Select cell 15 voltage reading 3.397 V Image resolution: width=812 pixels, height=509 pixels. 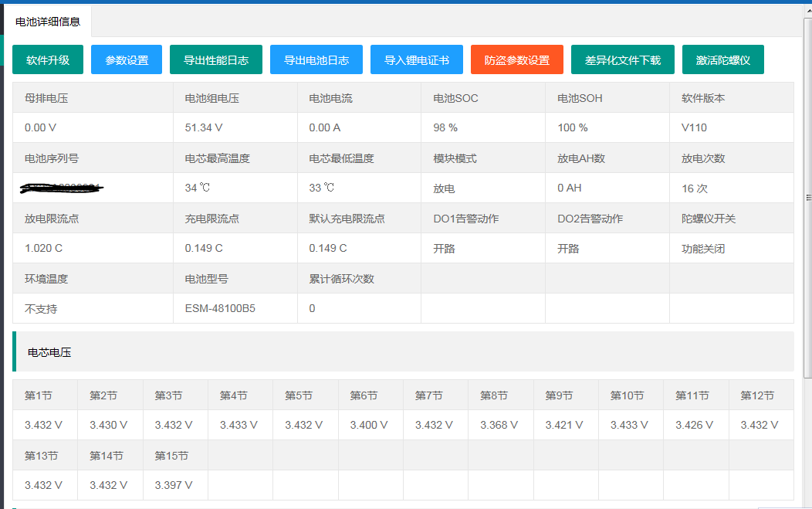point(174,485)
